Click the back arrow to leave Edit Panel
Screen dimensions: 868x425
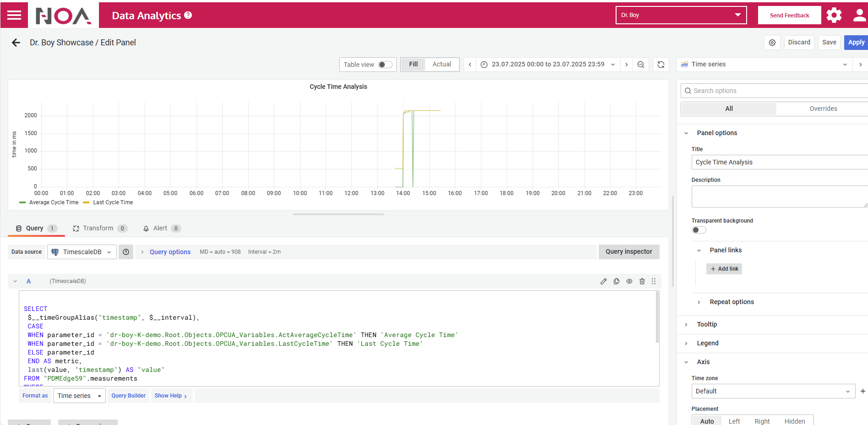click(16, 43)
